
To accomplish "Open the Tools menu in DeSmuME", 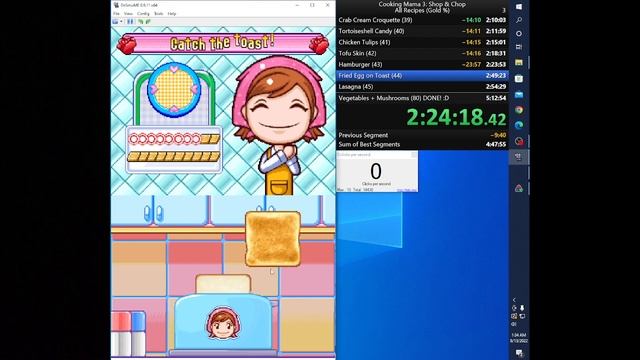I will (x=158, y=13).
